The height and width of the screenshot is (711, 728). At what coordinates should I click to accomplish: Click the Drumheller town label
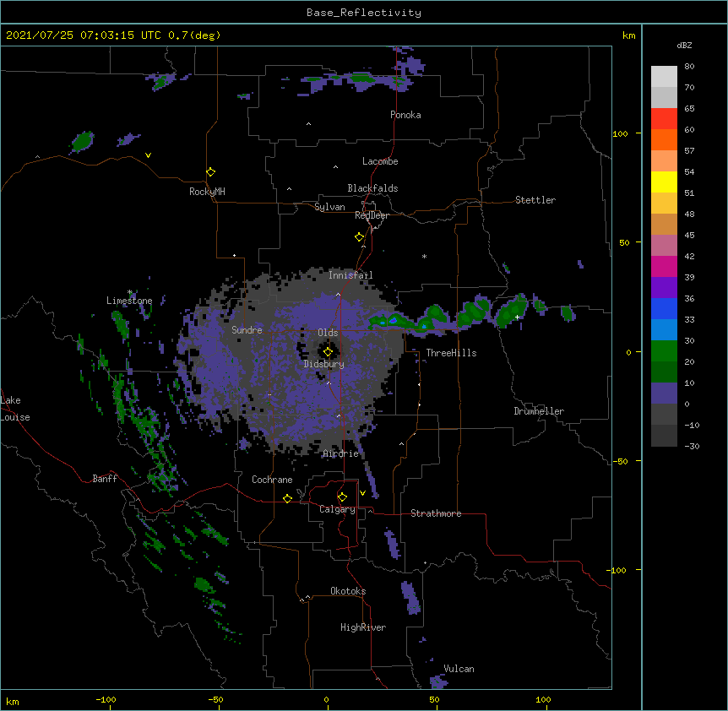(539, 411)
